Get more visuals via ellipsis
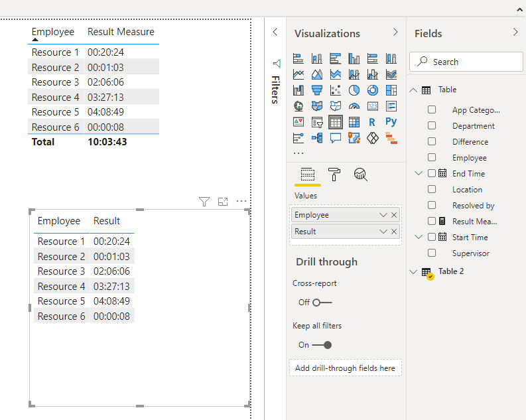This screenshot has width=526, height=420. 298,153
